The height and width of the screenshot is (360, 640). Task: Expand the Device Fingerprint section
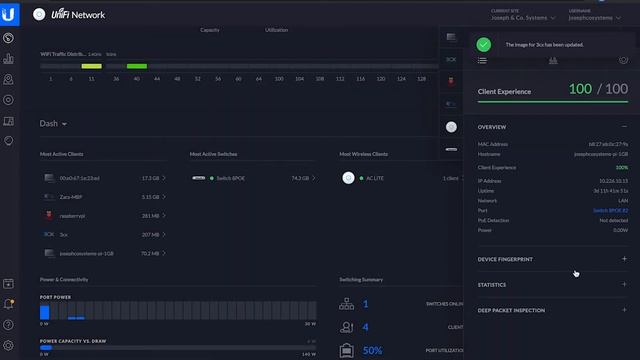pos(624,259)
